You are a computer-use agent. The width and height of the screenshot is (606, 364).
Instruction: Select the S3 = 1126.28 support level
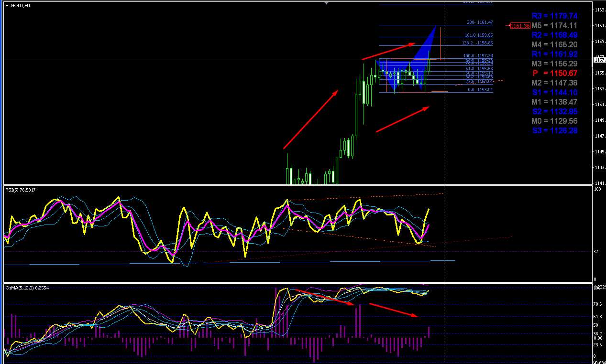[554, 130]
